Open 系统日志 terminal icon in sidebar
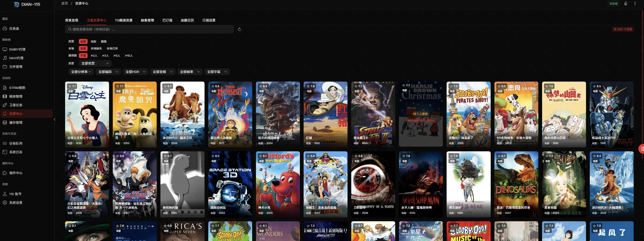The image size is (644, 241). 5,152
